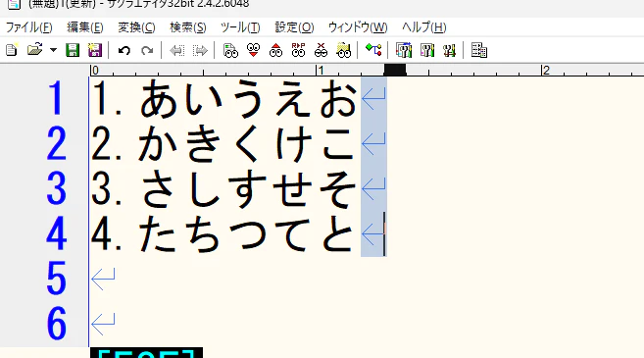Find previous with the up-arrow binoculars icon

coord(276,50)
